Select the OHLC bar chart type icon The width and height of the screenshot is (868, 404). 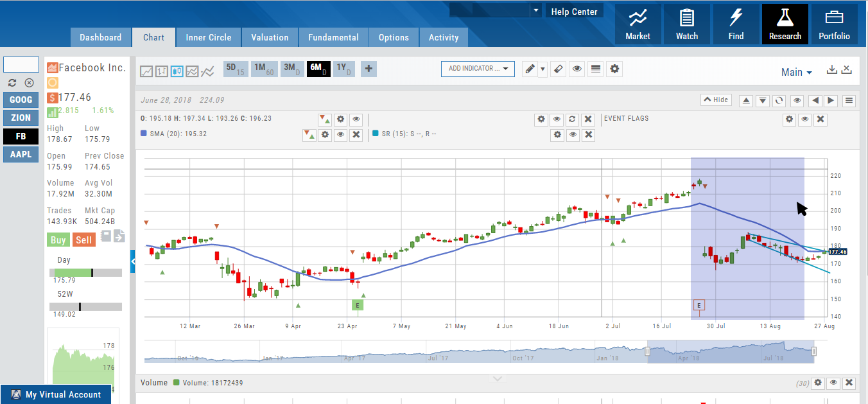click(x=161, y=71)
